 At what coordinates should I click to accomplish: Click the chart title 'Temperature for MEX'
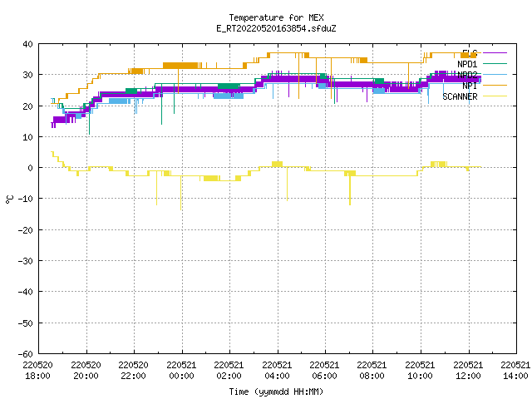click(x=276, y=17)
